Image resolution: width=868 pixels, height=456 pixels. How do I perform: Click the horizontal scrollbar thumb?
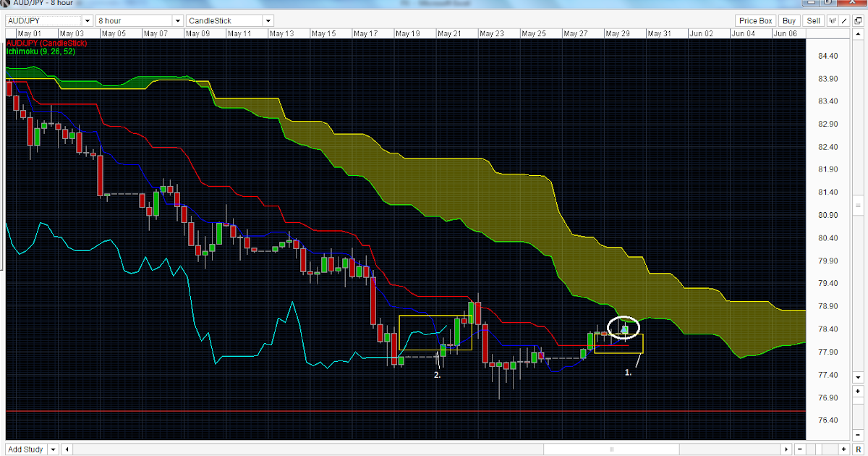tap(611, 449)
